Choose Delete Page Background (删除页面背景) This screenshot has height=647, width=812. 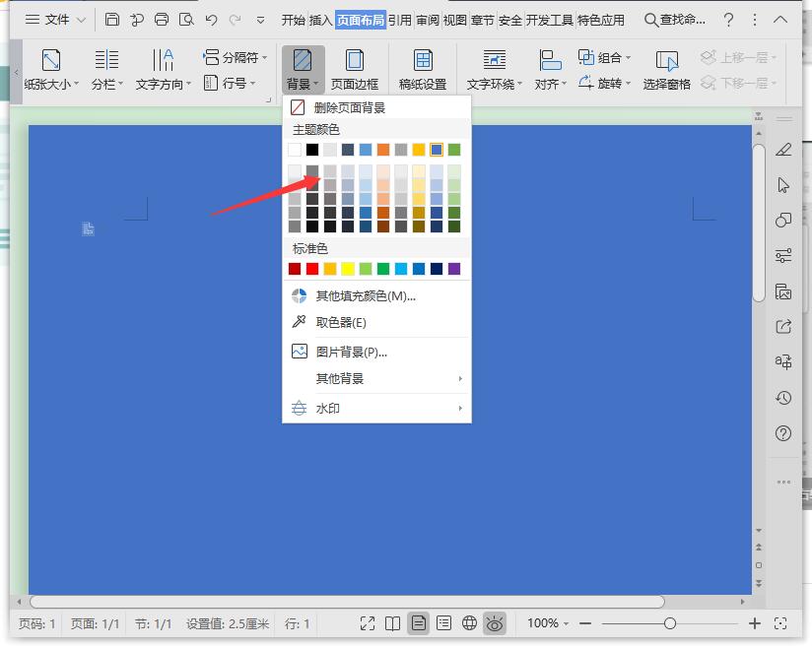coord(349,108)
